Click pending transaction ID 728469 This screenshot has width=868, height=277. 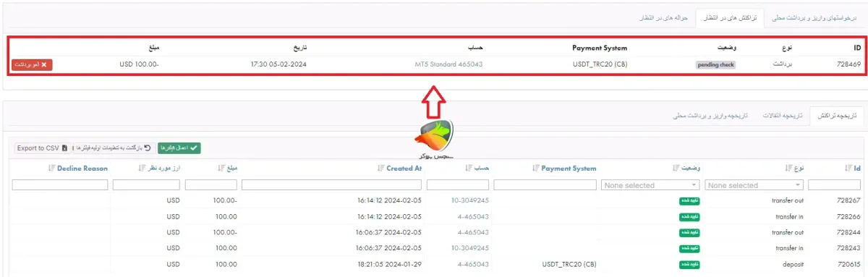coord(848,64)
